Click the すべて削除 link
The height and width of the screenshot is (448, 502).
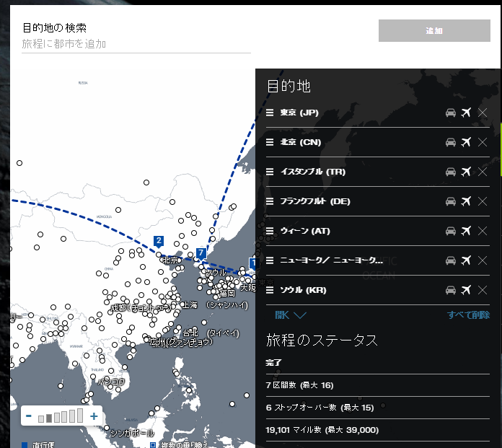tap(468, 315)
